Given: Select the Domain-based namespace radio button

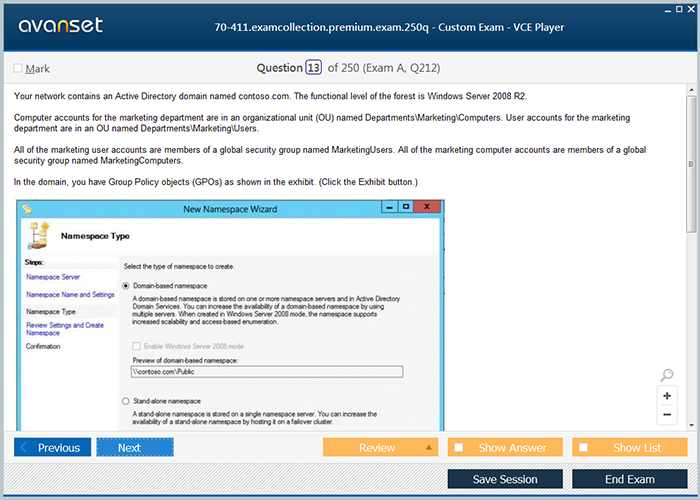Looking at the screenshot, I should (x=125, y=286).
